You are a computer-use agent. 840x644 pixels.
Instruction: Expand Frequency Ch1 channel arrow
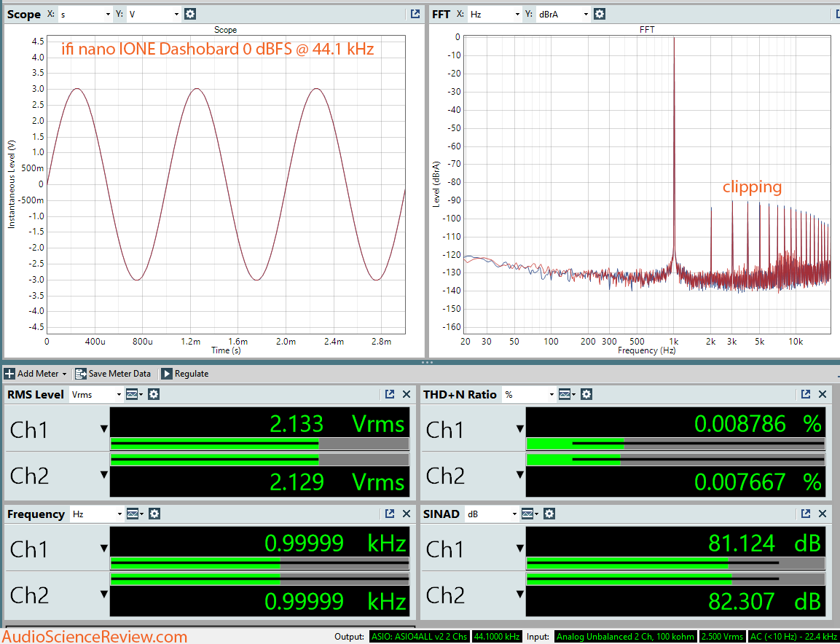click(x=104, y=548)
